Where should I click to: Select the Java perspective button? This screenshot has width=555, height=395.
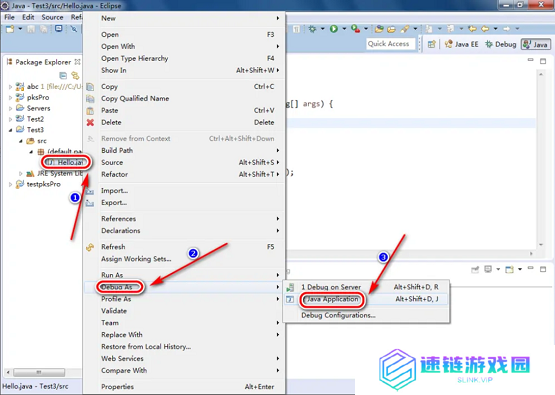[536, 44]
